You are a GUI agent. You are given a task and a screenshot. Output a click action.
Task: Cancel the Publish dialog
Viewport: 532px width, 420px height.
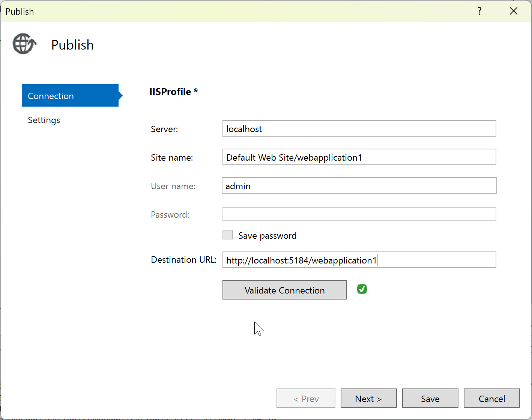[x=491, y=398]
